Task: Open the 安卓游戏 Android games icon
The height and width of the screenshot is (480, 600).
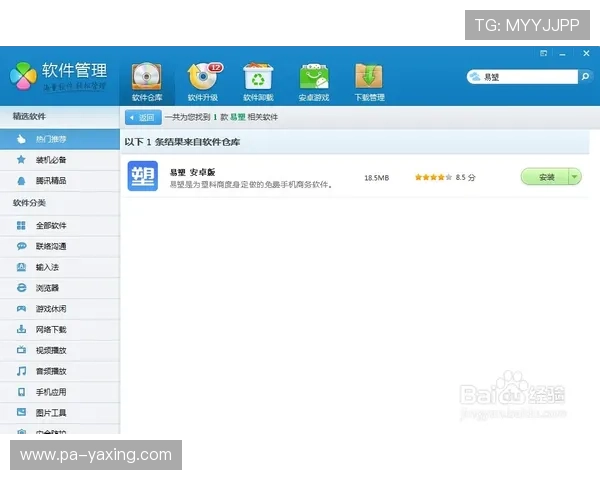Action: (314, 82)
